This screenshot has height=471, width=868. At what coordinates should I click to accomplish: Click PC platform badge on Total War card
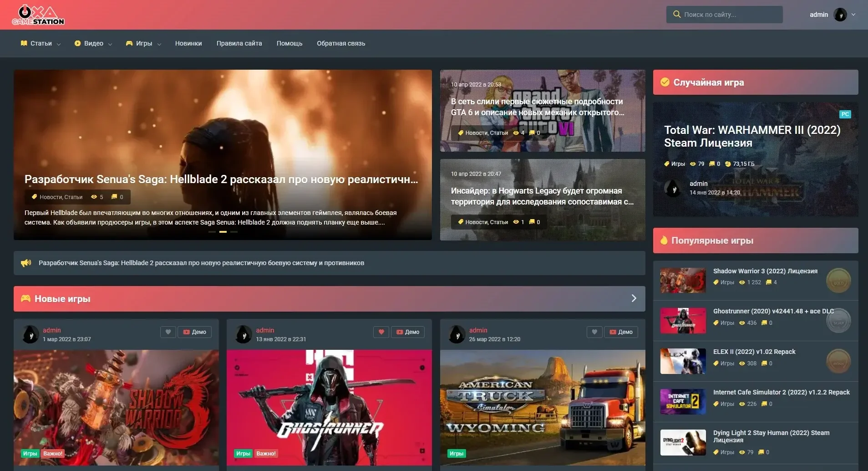tap(845, 114)
